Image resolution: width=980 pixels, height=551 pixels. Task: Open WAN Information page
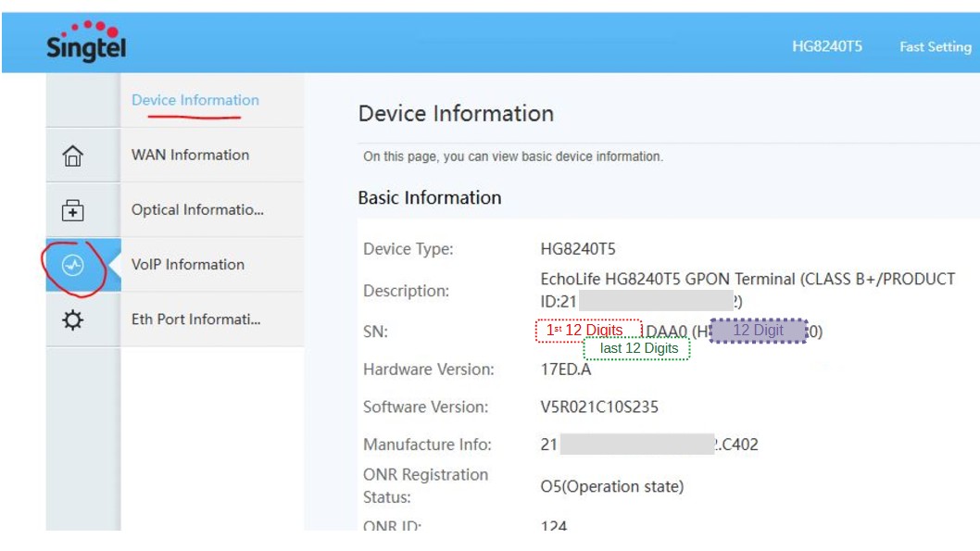[190, 155]
